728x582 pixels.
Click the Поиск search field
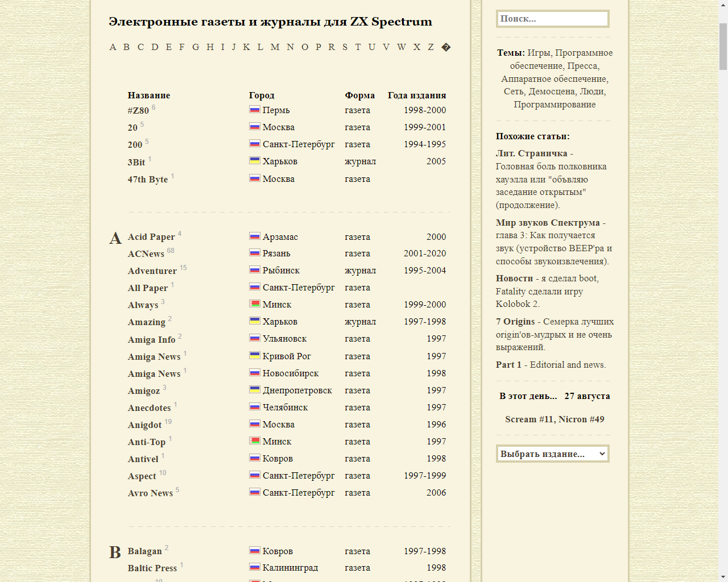tap(553, 19)
